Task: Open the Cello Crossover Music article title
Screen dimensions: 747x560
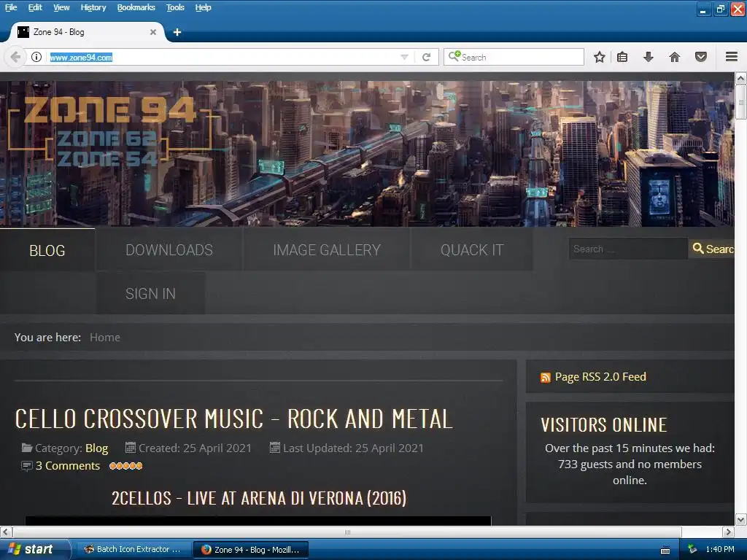Action: pyautogui.click(x=233, y=419)
